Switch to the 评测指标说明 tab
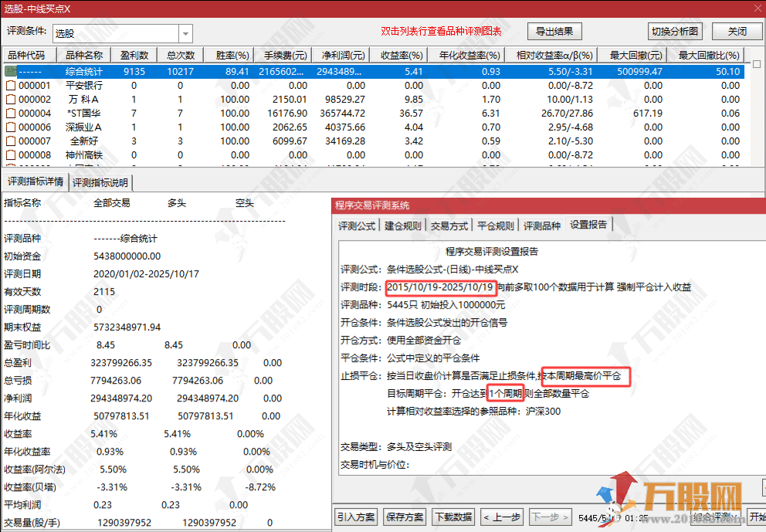The image size is (766, 532). coord(101,183)
